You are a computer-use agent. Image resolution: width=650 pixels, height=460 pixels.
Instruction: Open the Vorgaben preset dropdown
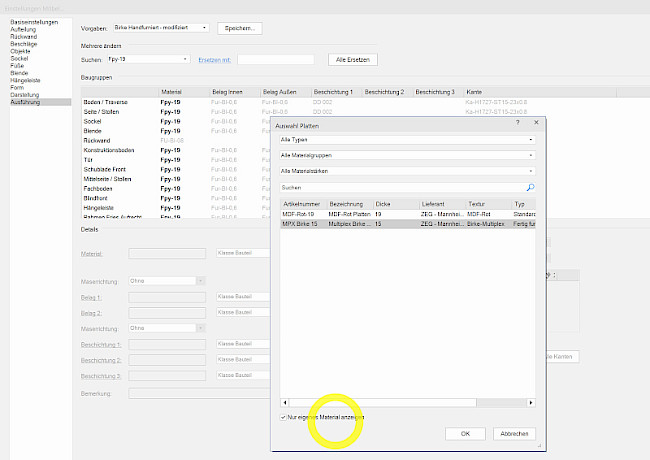point(162,28)
